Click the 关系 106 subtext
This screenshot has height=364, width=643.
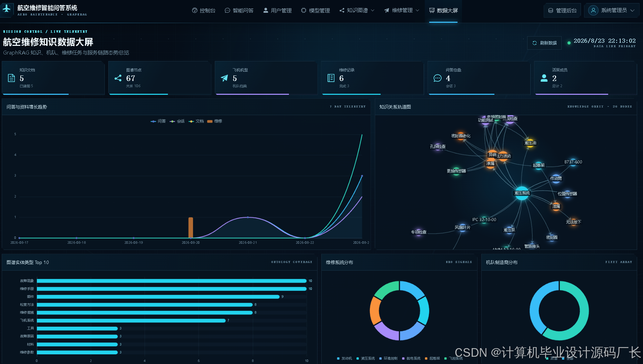[x=133, y=86]
